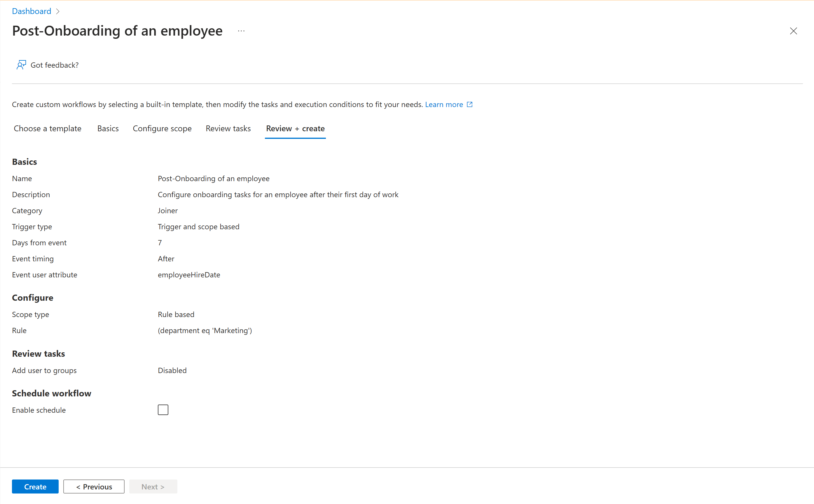The image size is (814, 504).
Task: Expand the Configure section header
Action: 33,297
